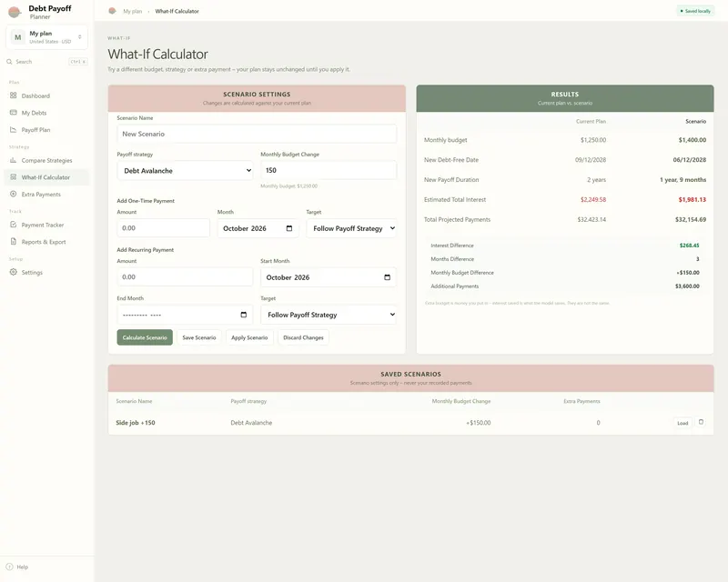Open one-time payment Target dropdown

[351, 228]
